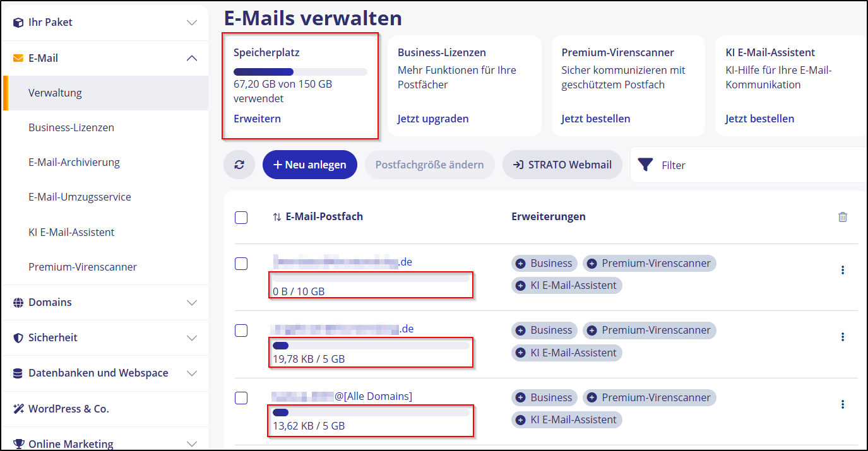Expand the Domains section
The image size is (868, 451).
[x=191, y=302]
